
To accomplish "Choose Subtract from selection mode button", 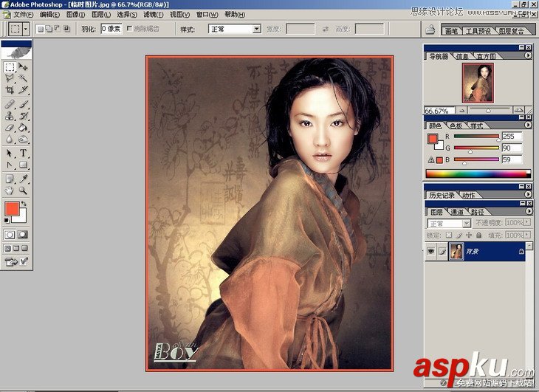I will [x=57, y=29].
